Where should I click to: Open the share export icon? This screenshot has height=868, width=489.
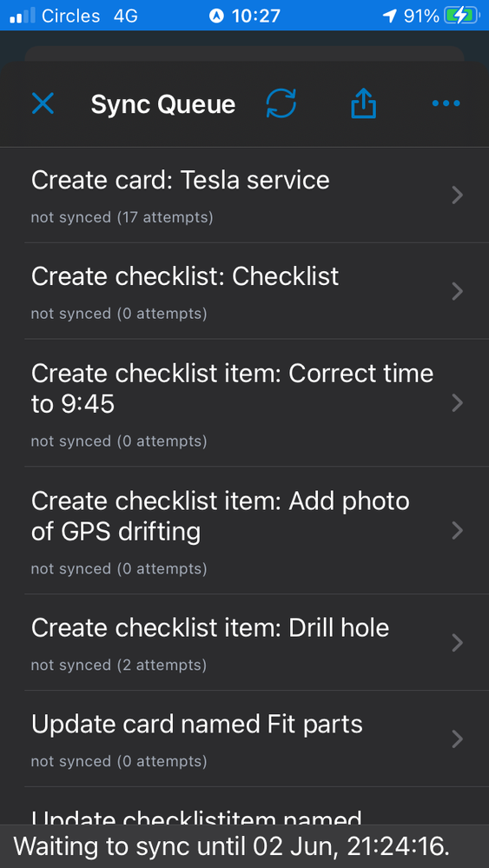[x=363, y=103]
